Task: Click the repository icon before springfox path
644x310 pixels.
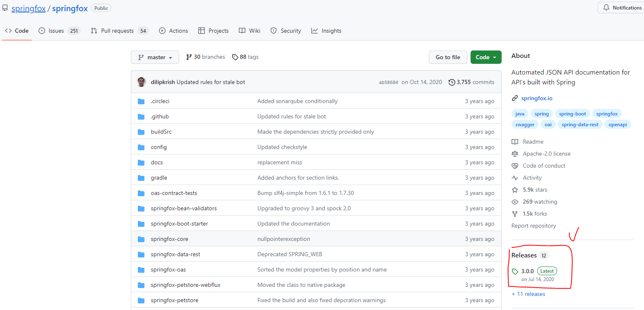Action: click(5, 8)
